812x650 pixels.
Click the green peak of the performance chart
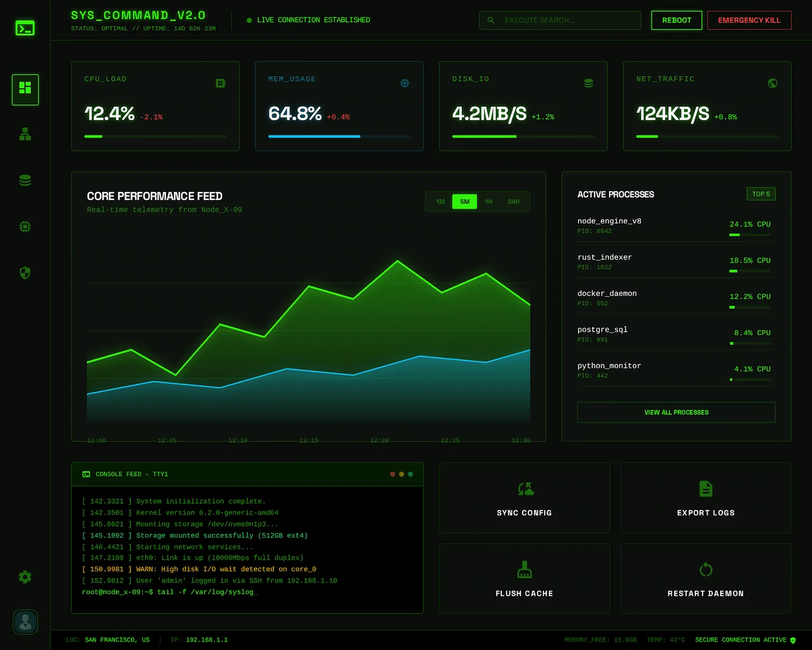[x=398, y=261]
